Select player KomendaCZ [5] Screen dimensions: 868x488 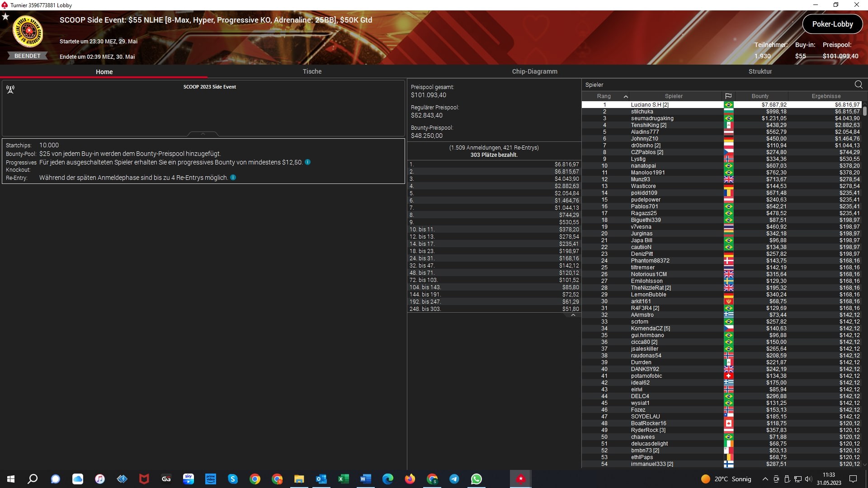pos(722,328)
